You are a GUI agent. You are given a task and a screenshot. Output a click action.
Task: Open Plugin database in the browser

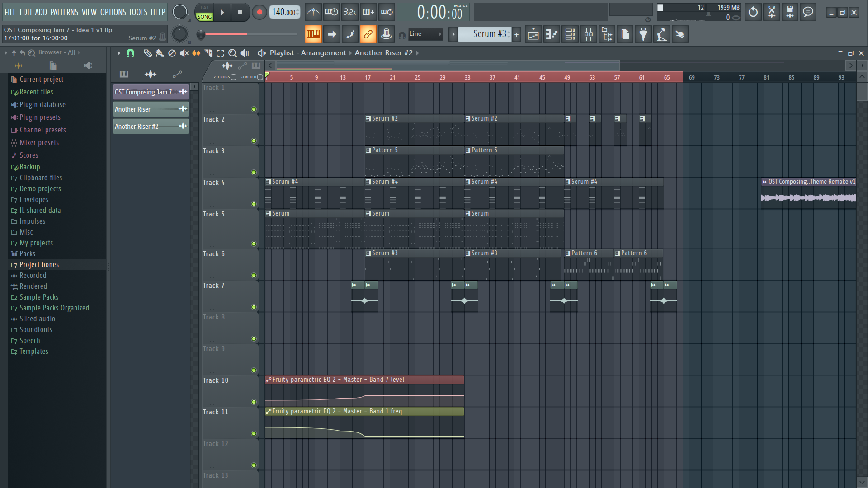pyautogui.click(x=42, y=104)
